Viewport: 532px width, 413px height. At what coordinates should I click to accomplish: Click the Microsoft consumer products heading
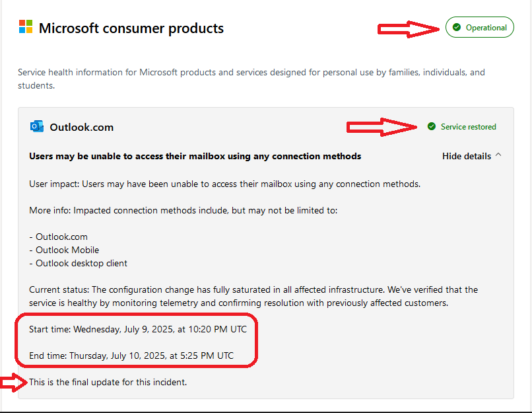131,28
